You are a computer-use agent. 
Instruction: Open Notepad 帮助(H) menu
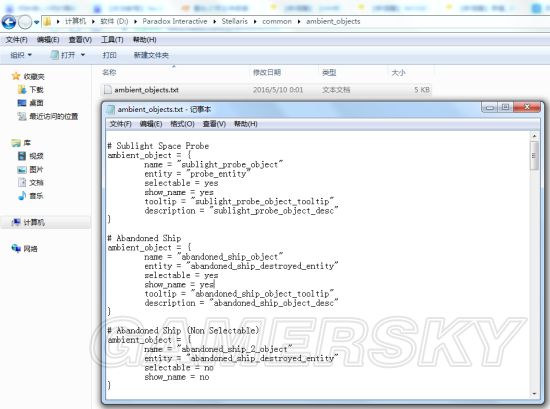coord(246,124)
